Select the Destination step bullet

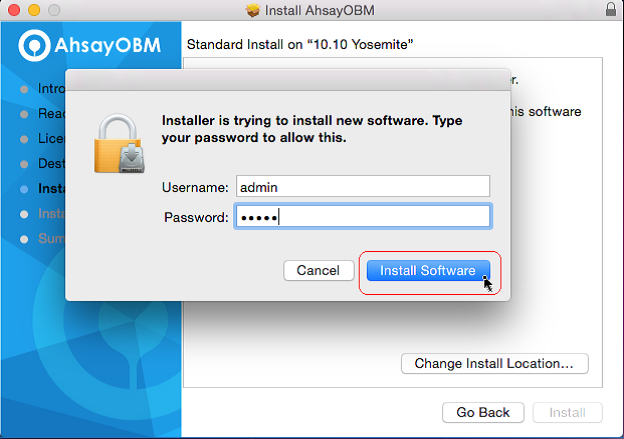(24, 164)
